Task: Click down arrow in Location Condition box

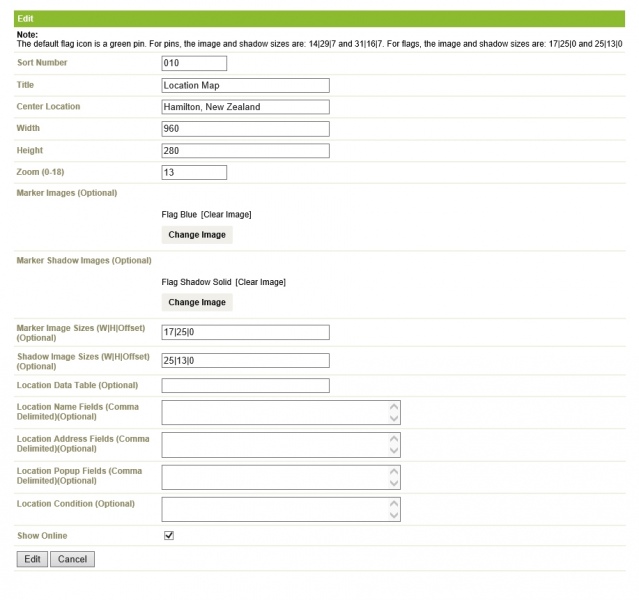Action: [x=394, y=515]
